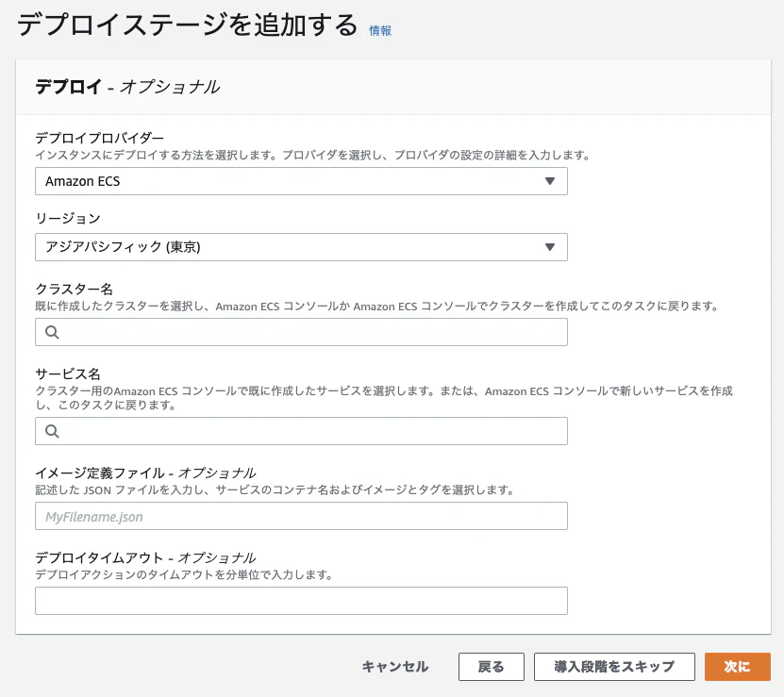
Task: Click the search icon in クラスター名 field
Action: pos(52,332)
